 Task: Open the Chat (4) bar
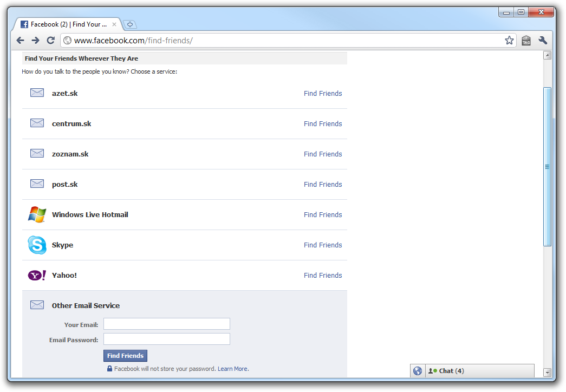pyautogui.click(x=480, y=371)
